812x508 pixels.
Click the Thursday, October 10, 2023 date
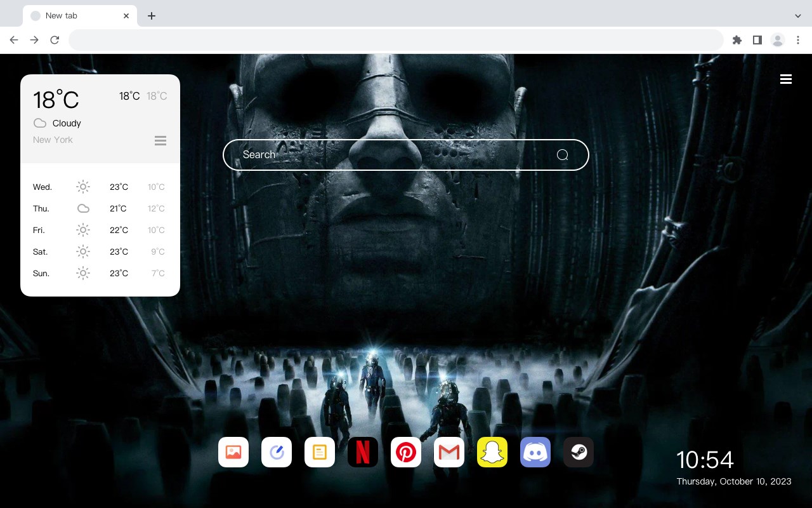(x=734, y=481)
